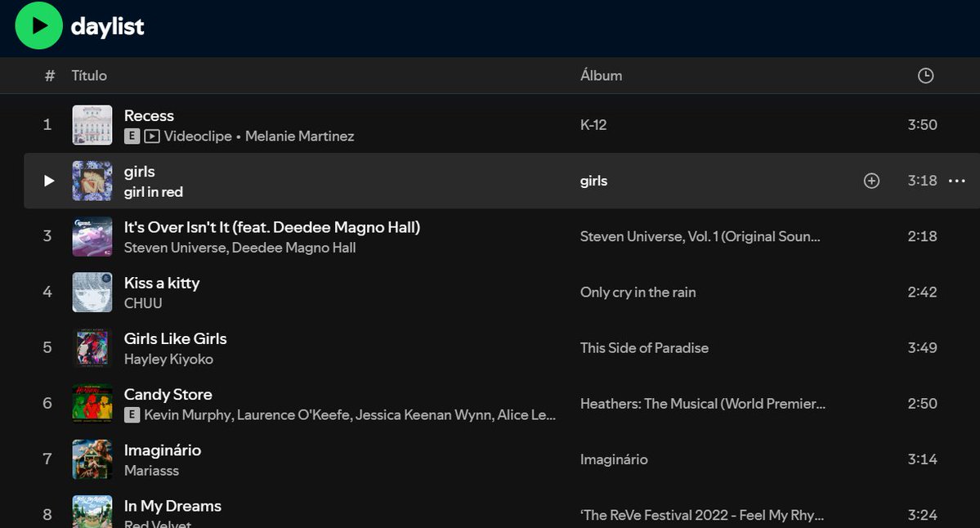Open the song title Recess
The width and height of the screenshot is (980, 528).
[149, 115]
